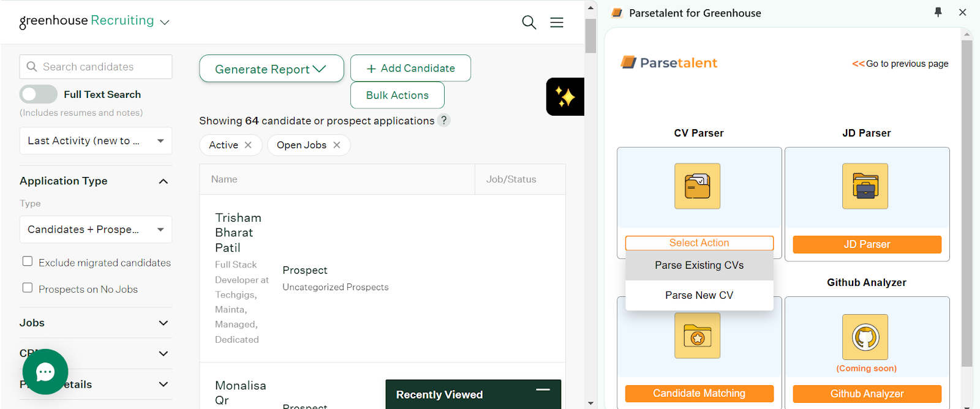Screen dimensions: 980x409
Task: Open the Last Activity sort dropdown
Action: 96,141
